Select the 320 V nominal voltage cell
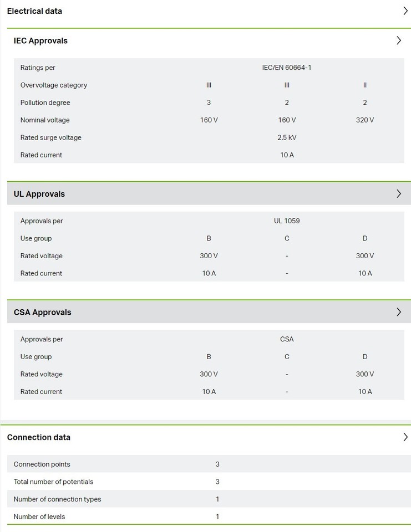Viewport: 411px width, 532px height. (365, 120)
